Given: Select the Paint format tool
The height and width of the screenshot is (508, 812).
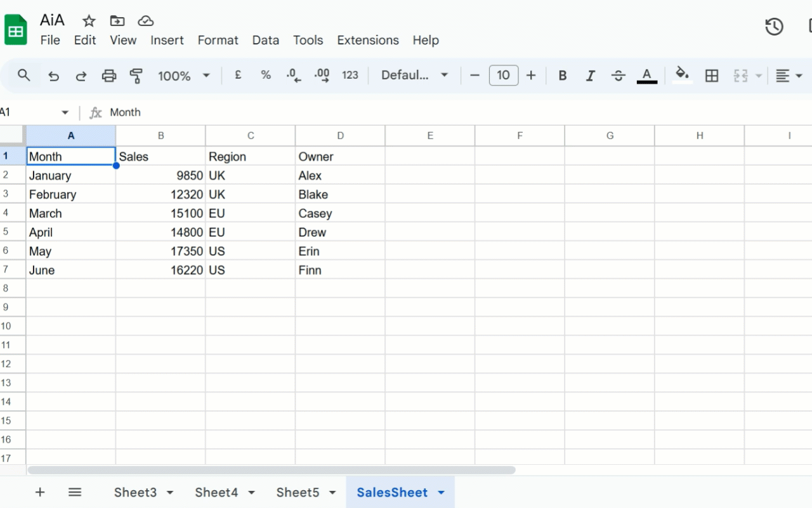Looking at the screenshot, I should [136, 75].
